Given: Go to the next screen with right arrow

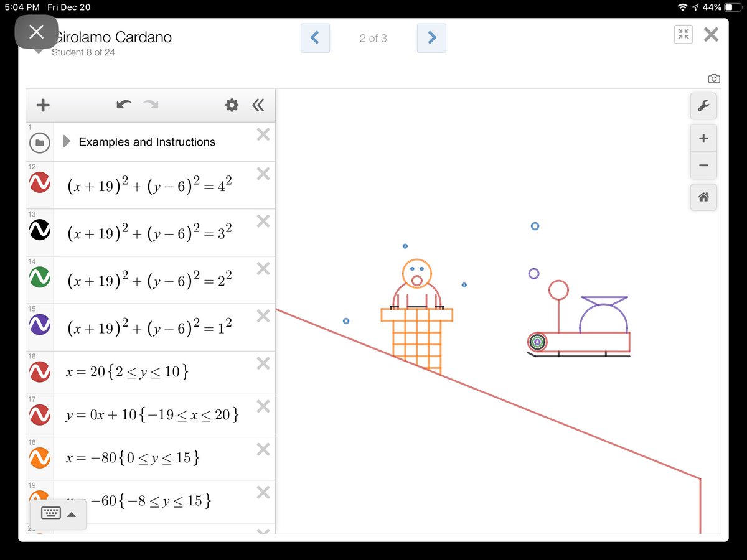Looking at the screenshot, I should 431,38.
